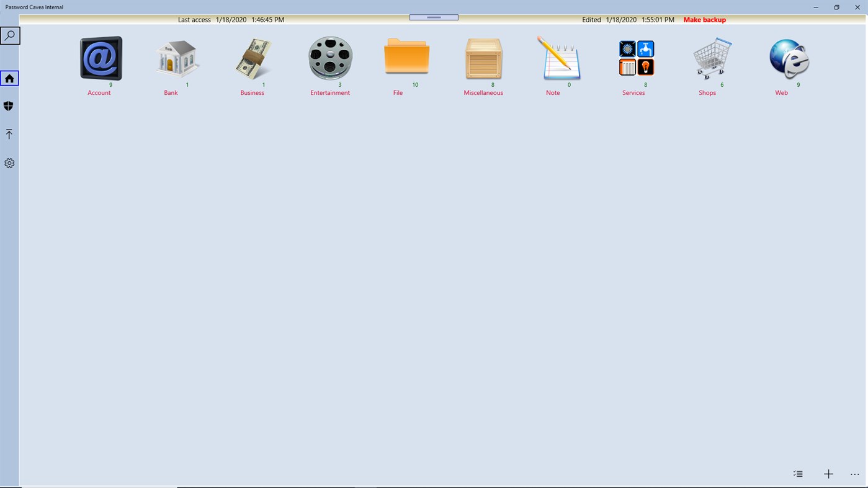
Task: Click the Make backup link
Action: [x=704, y=19]
